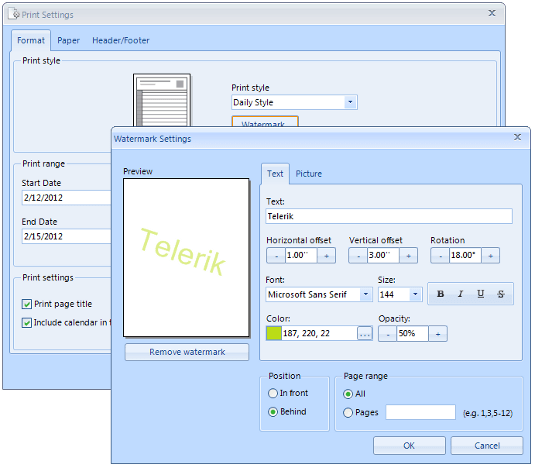The width and height of the screenshot is (535, 468).
Task: Close the Print Settings window
Action: coord(492,13)
